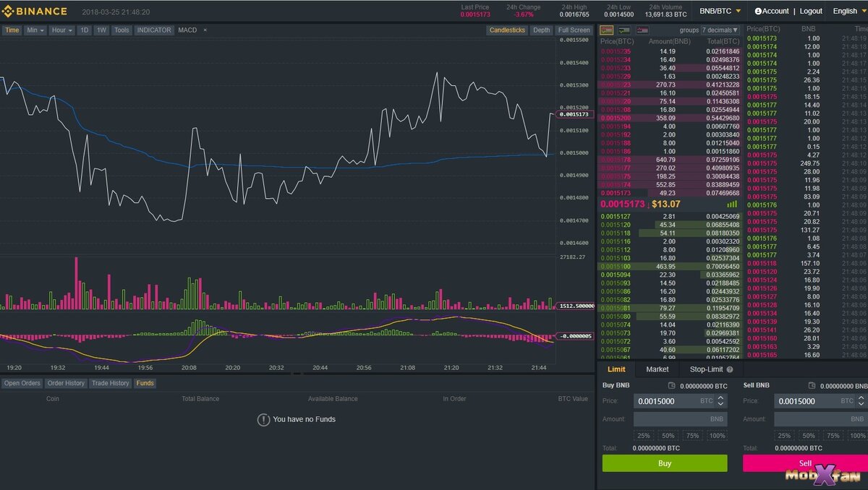The height and width of the screenshot is (490, 868).
Task: Switch order book to buy-orders-only view icon
Action: tap(624, 30)
